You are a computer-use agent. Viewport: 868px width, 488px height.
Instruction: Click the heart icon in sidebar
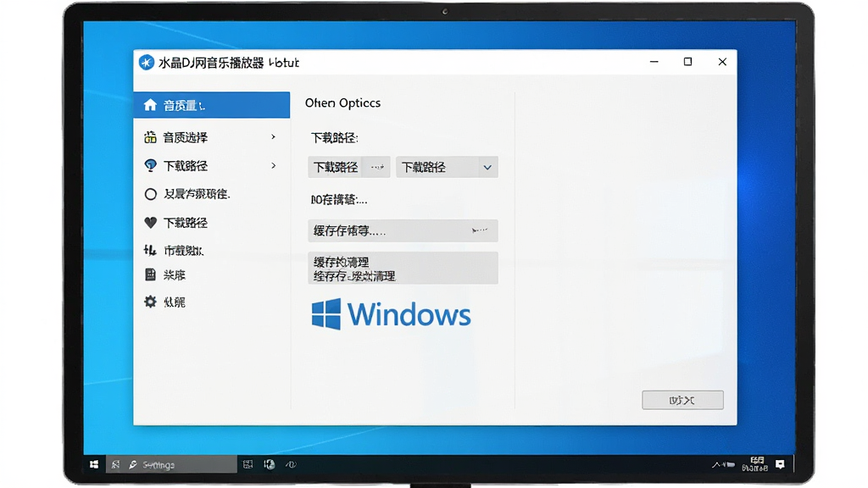coord(150,223)
